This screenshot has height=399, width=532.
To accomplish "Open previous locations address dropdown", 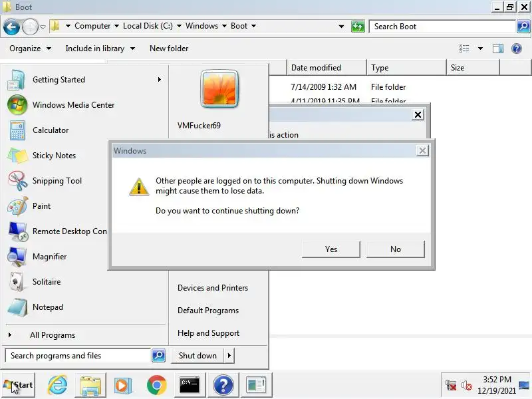I will click(x=341, y=26).
